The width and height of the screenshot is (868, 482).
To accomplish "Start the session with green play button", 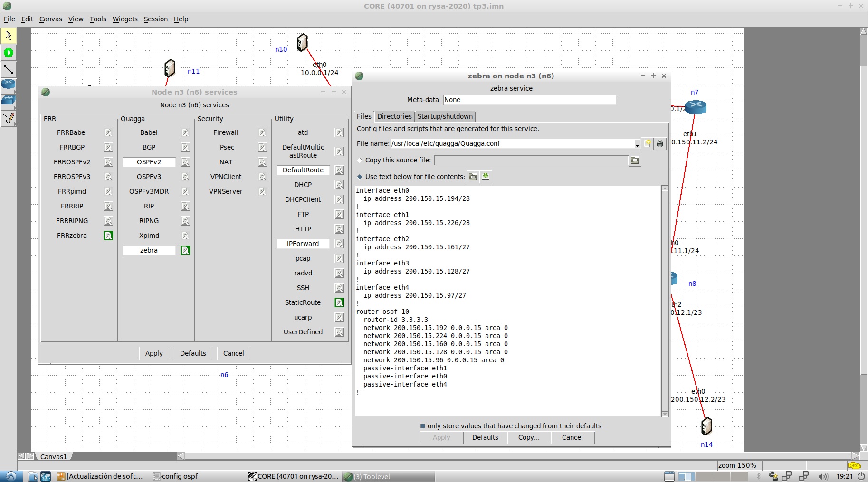I will [9, 53].
